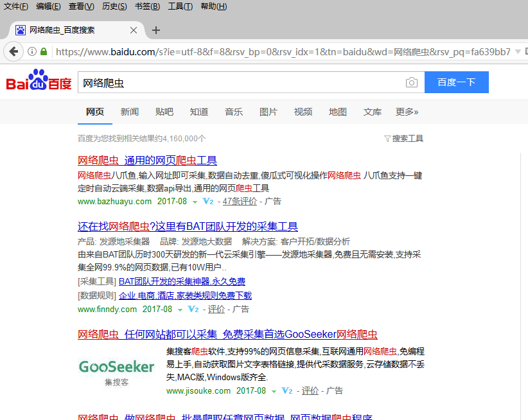Screen dimensions: 528x420
Task: Click the partially visible last result title
Action: click(x=225, y=417)
